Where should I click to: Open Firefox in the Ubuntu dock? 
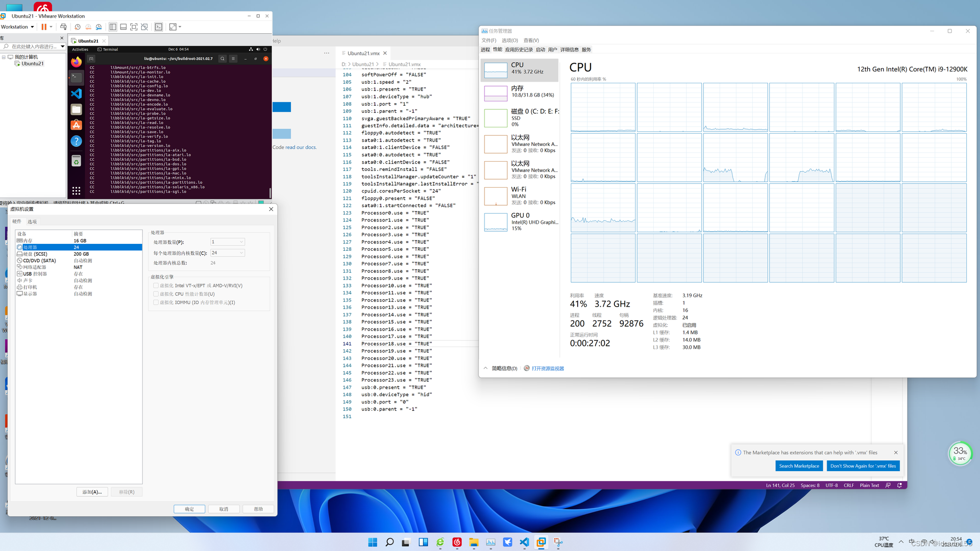tap(76, 62)
